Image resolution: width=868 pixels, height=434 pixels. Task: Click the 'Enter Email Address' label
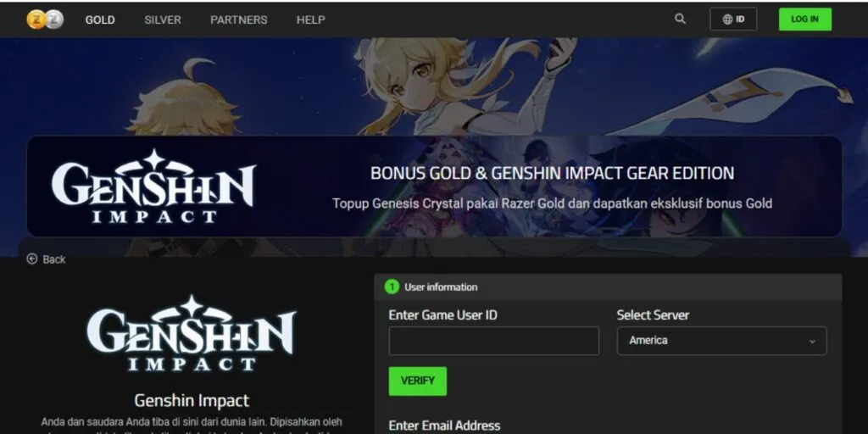(444, 426)
